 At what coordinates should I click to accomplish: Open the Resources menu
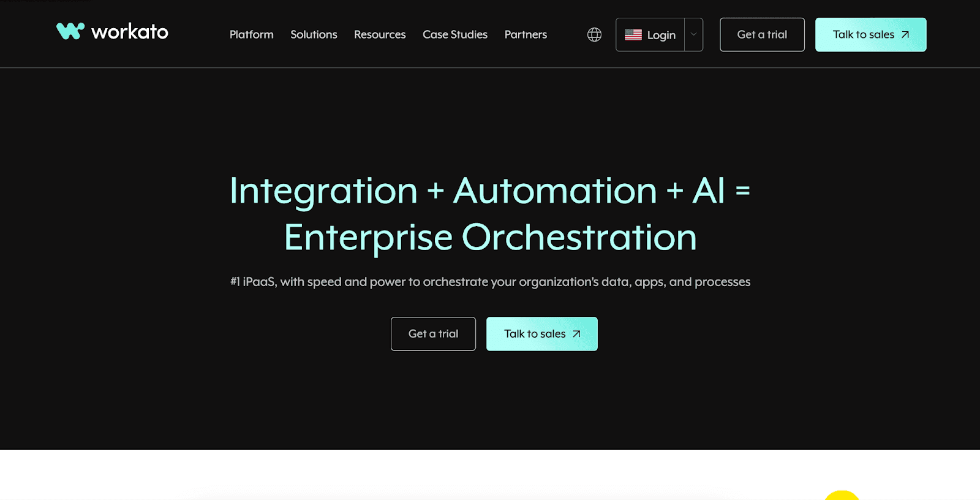coord(380,35)
